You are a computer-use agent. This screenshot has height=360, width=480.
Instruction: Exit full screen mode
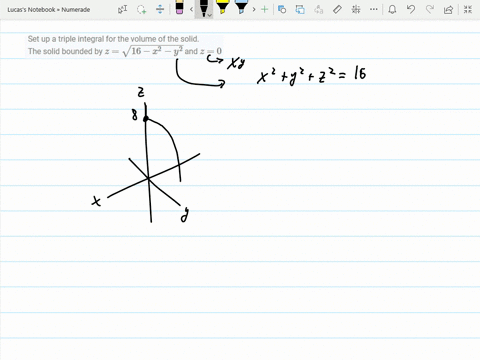tap(468, 9)
